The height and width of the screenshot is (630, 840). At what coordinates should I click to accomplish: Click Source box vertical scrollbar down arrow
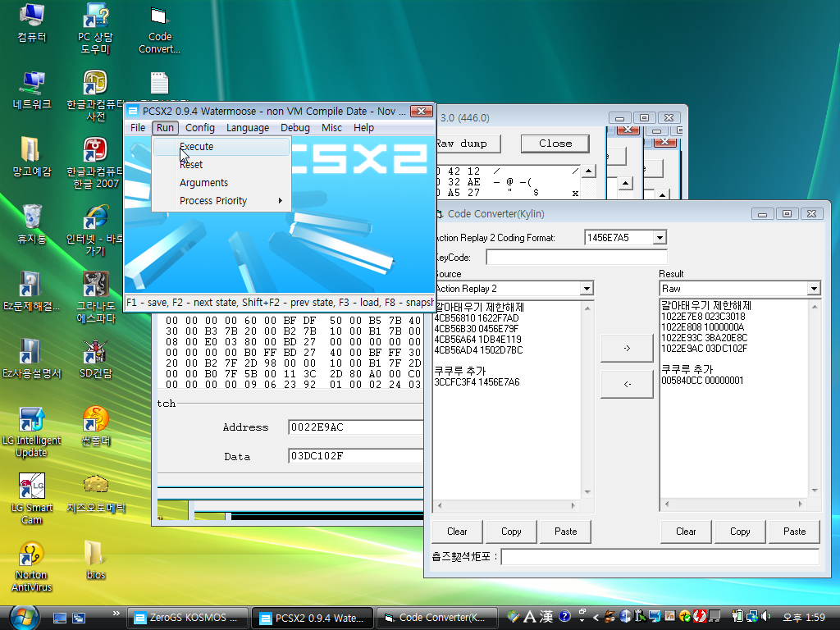587,492
